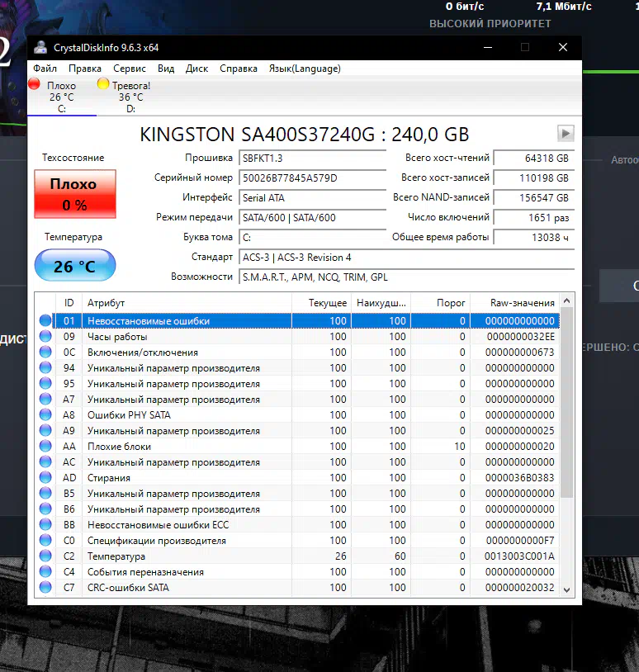Click the status orb of Часы работы row

45,337
